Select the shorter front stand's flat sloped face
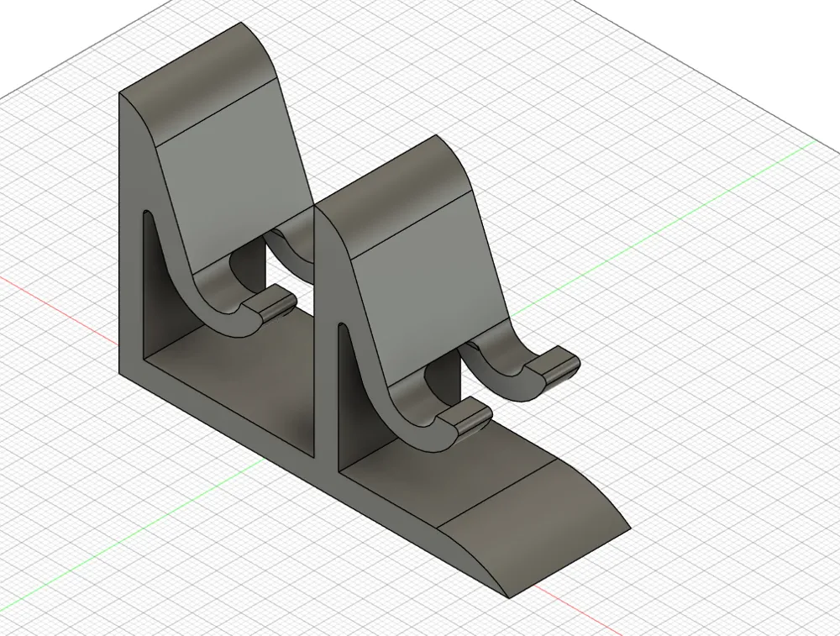Viewport: 840px width, 636px height. [x=428, y=289]
